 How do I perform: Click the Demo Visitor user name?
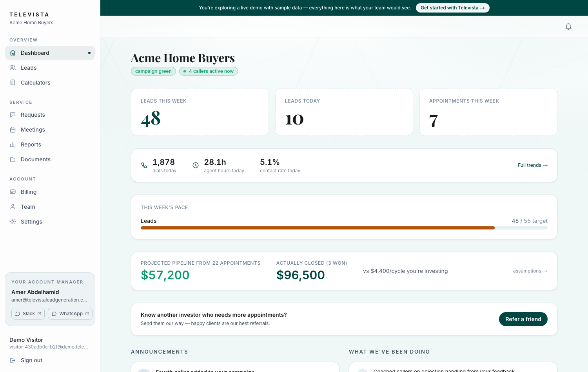click(26, 340)
